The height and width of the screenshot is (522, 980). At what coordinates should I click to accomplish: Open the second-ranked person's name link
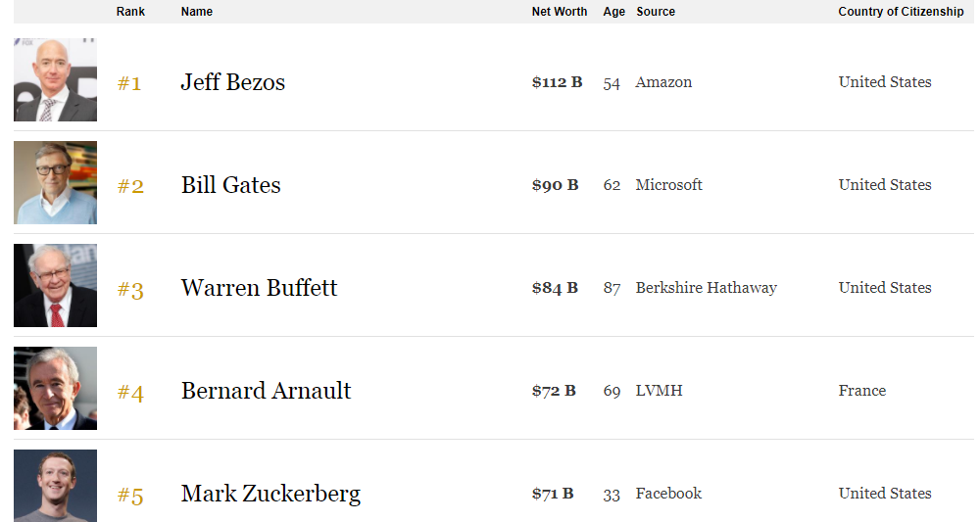click(x=231, y=185)
